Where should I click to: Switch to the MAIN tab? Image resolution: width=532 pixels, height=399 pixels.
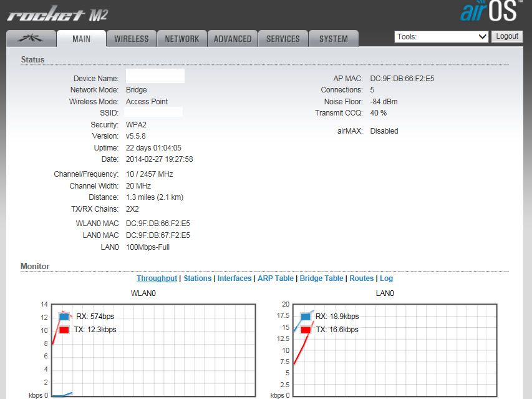coord(82,38)
